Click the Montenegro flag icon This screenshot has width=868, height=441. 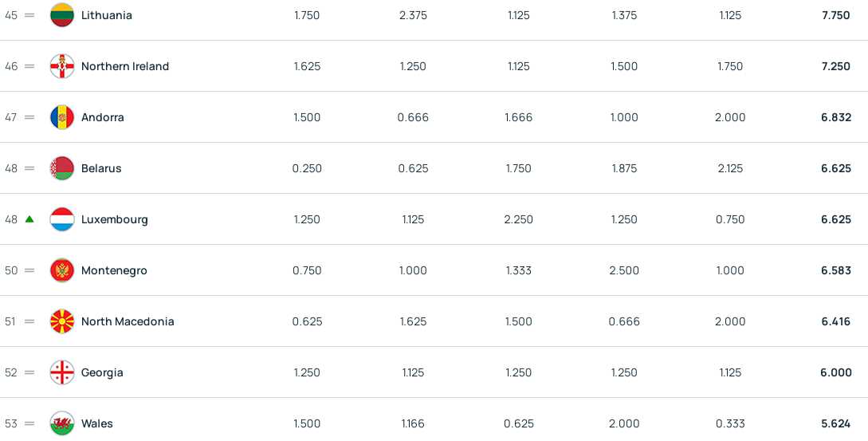point(62,270)
